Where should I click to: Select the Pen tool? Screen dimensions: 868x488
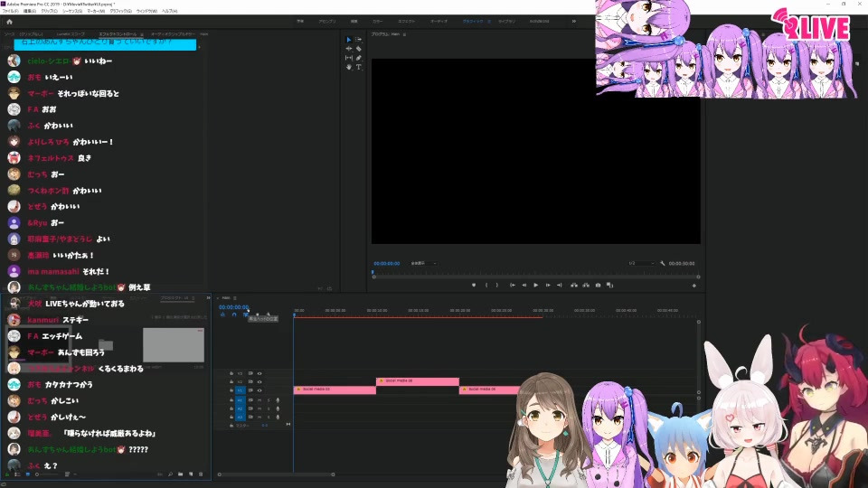point(359,58)
